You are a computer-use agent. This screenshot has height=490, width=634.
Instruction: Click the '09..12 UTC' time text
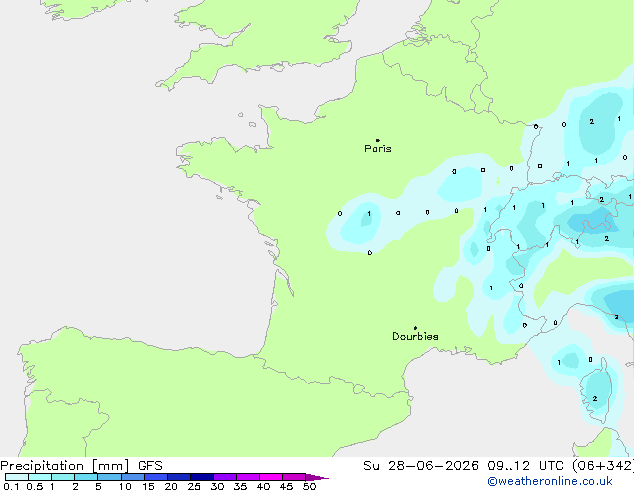click(525, 466)
